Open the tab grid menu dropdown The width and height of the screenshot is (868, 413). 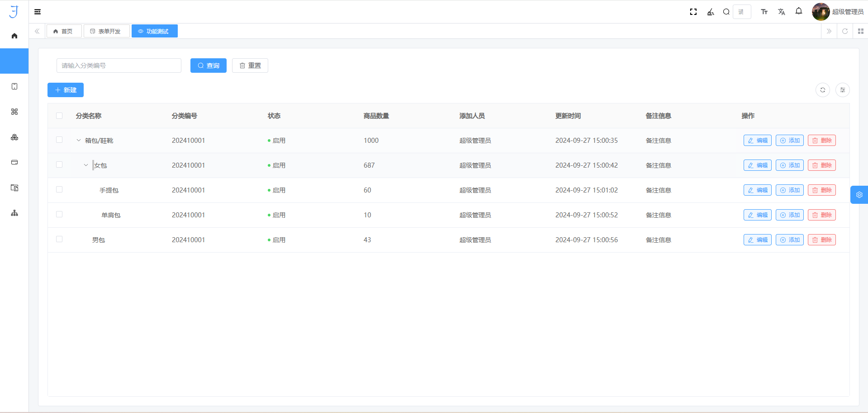pyautogui.click(x=860, y=31)
